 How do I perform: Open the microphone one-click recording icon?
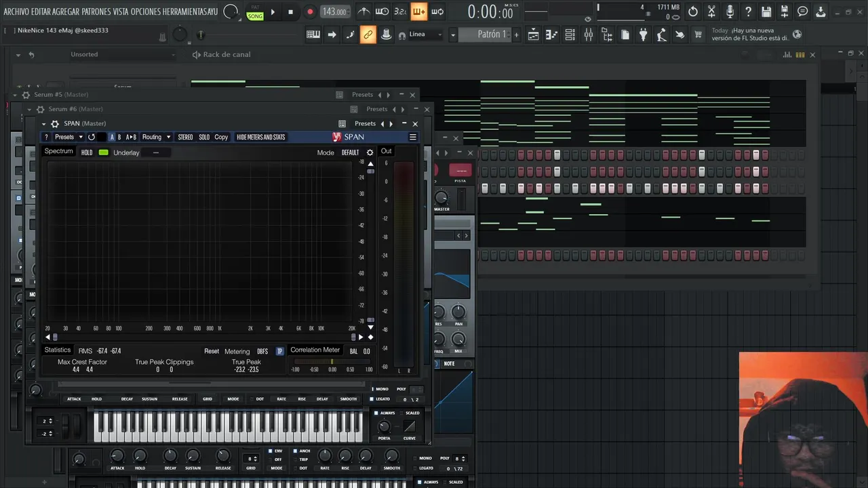730,12
